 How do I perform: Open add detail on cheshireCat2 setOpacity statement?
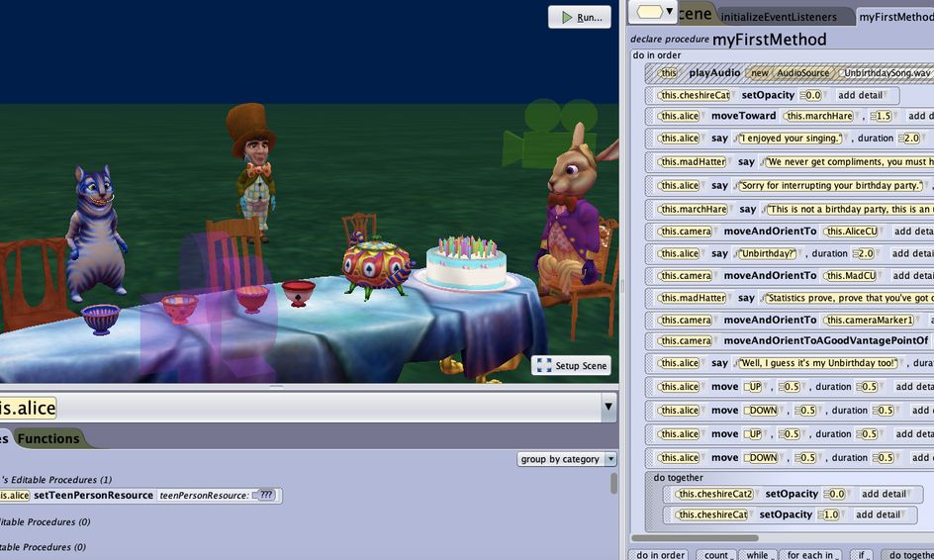click(885, 494)
